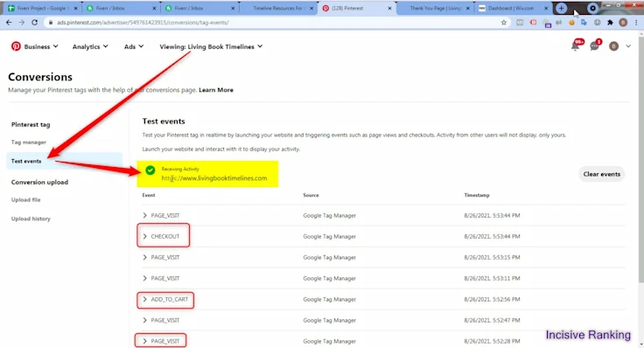Bookmark this page with star icon

504,23
